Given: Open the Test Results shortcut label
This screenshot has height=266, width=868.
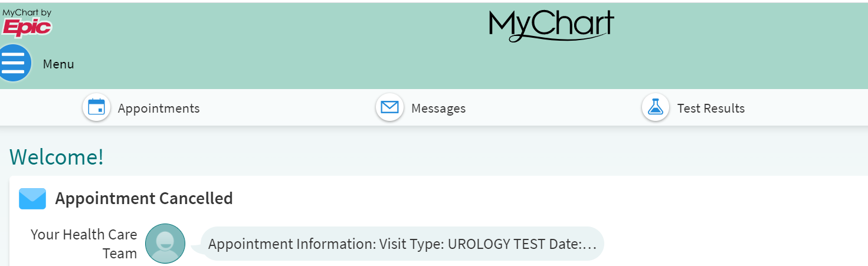Looking at the screenshot, I should (710, 109).
